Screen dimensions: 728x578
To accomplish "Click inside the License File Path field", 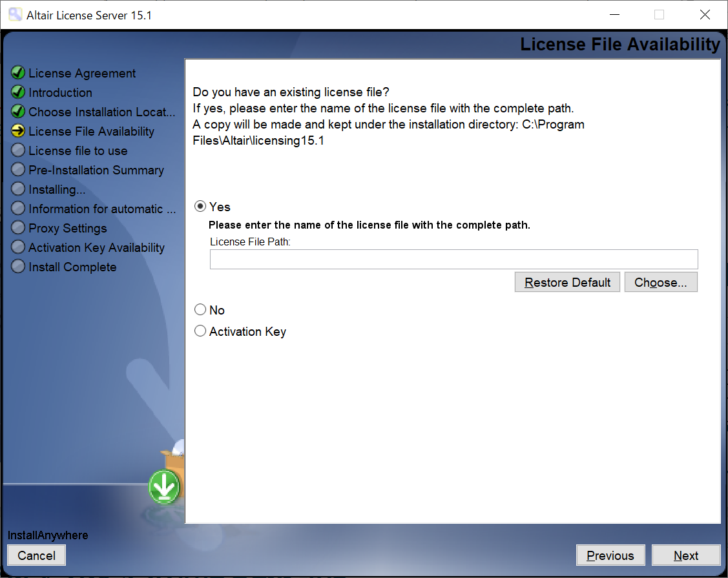I will tap(453, 259).
